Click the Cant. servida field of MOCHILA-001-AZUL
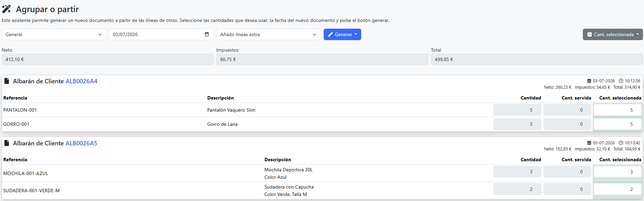 point(568,172)
